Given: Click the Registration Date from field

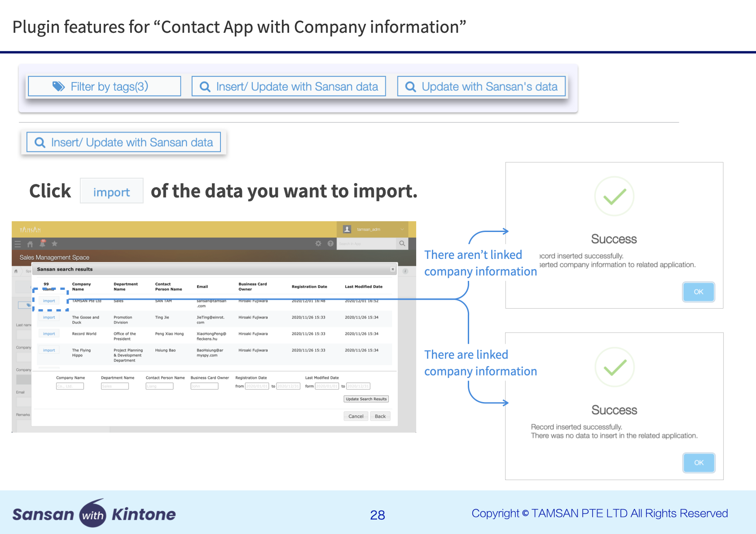Looking at the screenshot, I should tap(257, 386).
